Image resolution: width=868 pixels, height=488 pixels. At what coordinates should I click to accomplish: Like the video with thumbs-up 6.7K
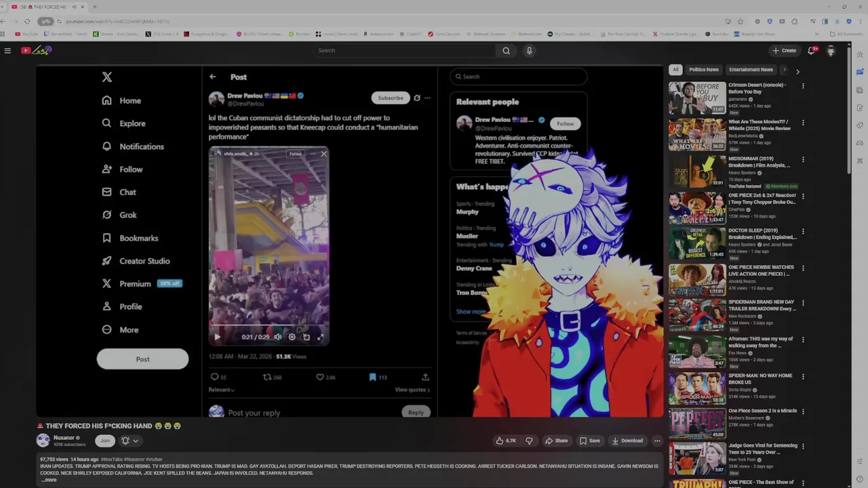506,441
